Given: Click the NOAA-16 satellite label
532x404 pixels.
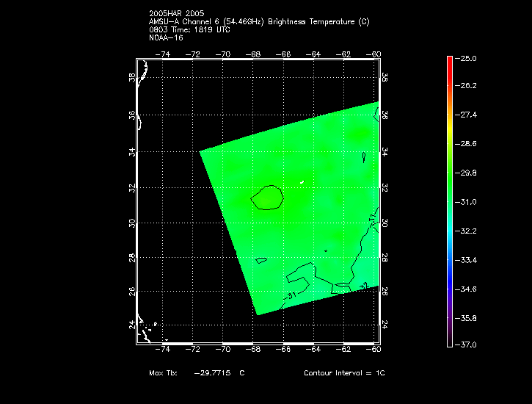Looking at the screenshot, I should pyautogui.click(x=165, y=38).
